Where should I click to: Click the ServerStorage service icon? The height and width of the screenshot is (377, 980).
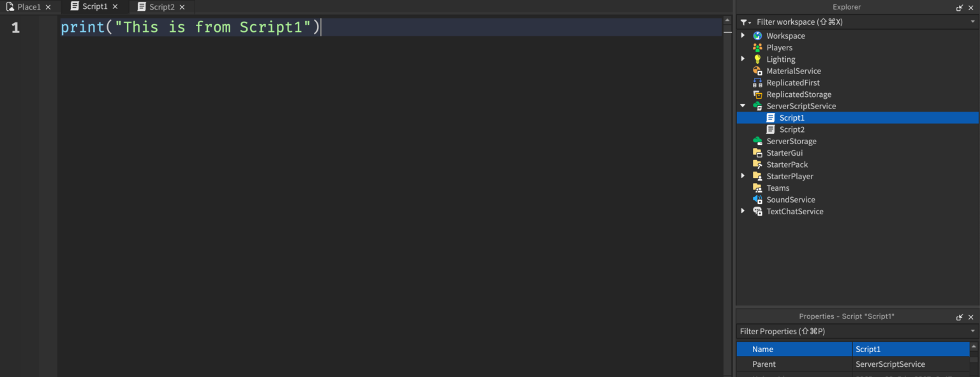point(757,141)
